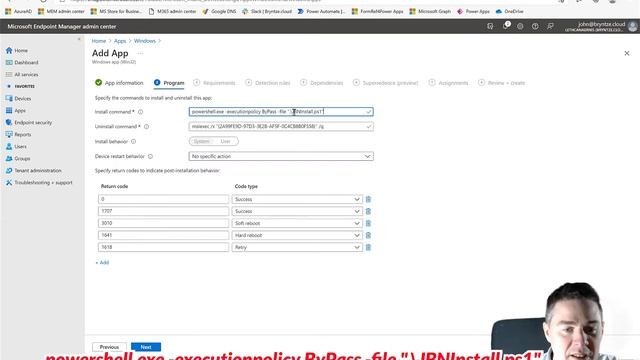Open the Cloud Shell header icon
The width and height of the screenshot is (640, 360).
[490, 26]
